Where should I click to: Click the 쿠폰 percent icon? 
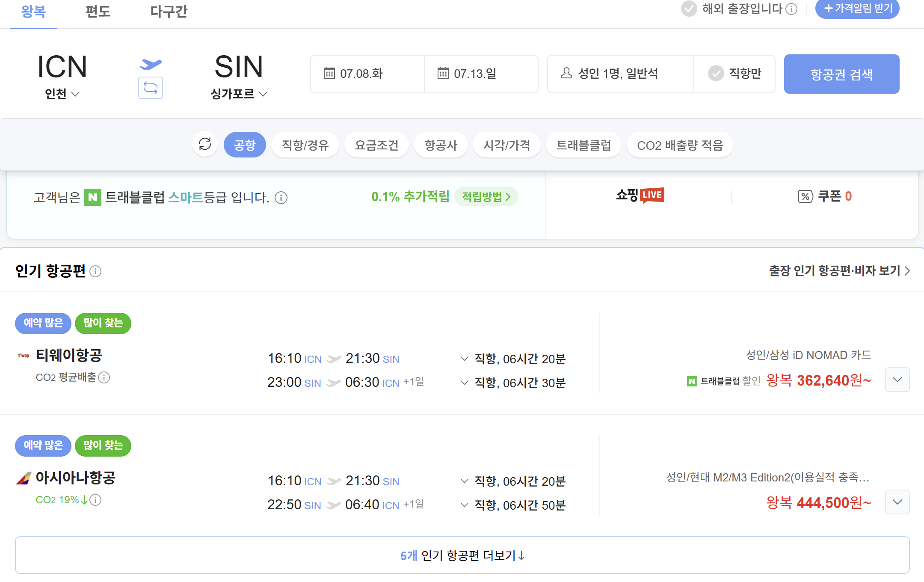[x=806, y=197]
